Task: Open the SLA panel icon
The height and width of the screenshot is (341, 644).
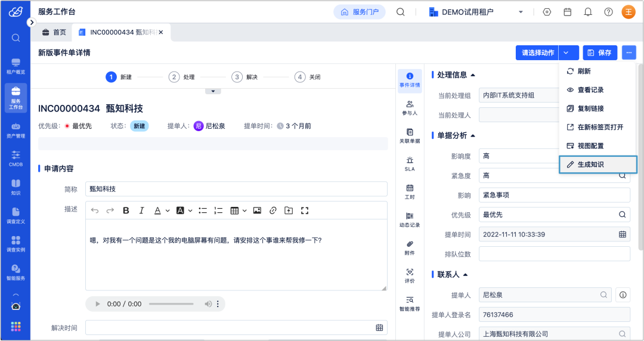Action: click(410, 163)
